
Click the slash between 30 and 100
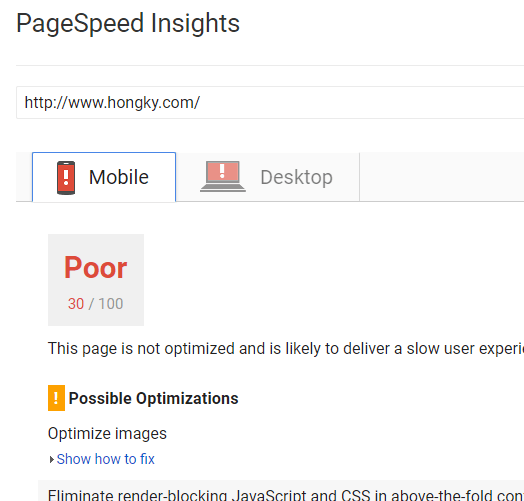(x=91, y=304)
